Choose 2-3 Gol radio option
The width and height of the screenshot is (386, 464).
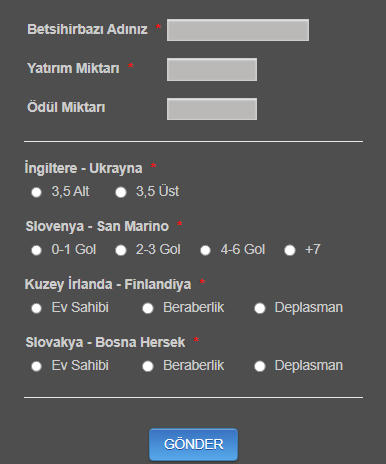pyautogui.click(x=121, y=250)
